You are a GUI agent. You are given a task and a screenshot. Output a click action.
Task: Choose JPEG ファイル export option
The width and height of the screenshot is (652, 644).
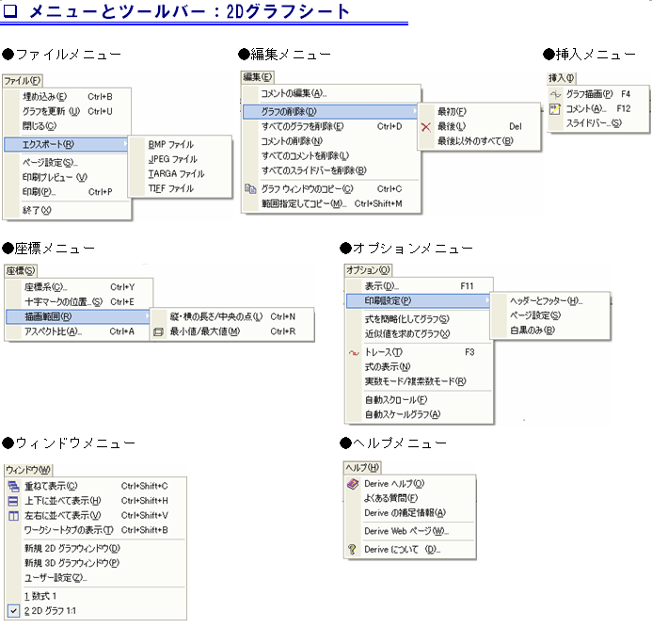180,159
